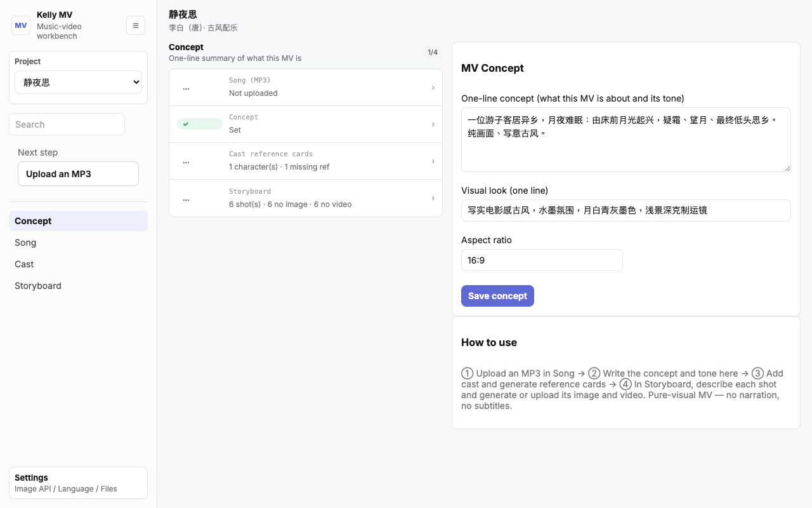Go to Cast in the sidebar

pos(78,264)
